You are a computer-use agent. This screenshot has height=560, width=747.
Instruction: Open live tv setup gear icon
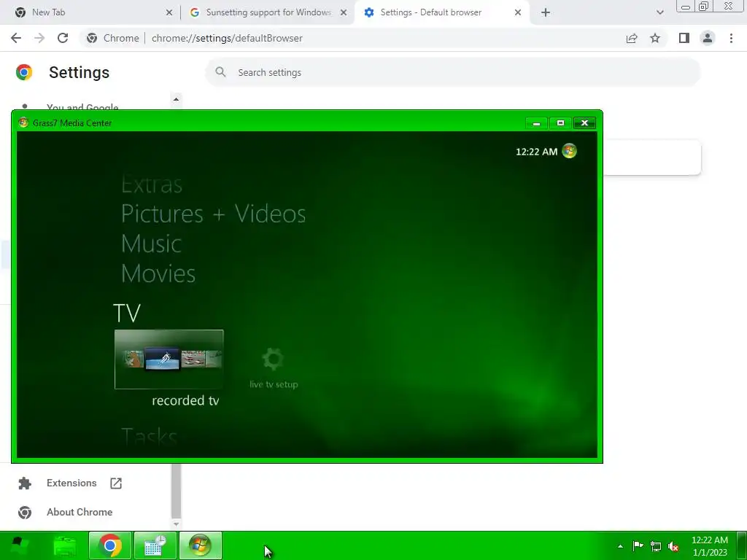pyautogui.click(x=273, y=359)
